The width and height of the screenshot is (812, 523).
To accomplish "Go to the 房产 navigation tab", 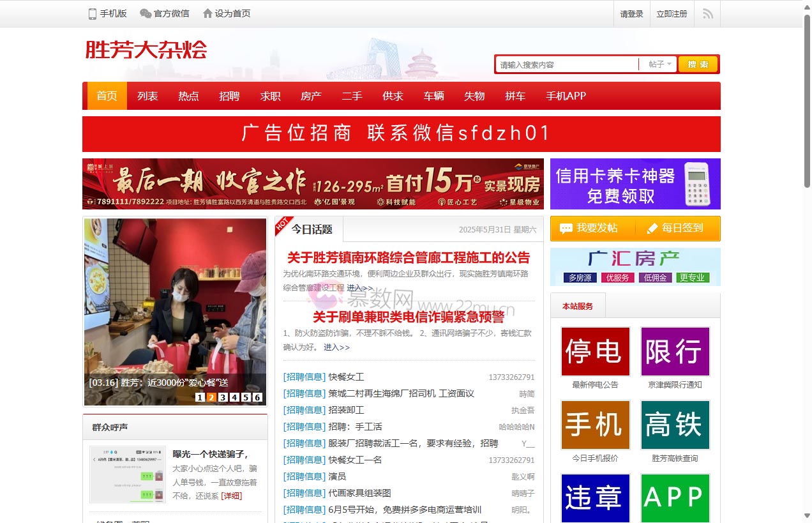I will pos(311,96).
